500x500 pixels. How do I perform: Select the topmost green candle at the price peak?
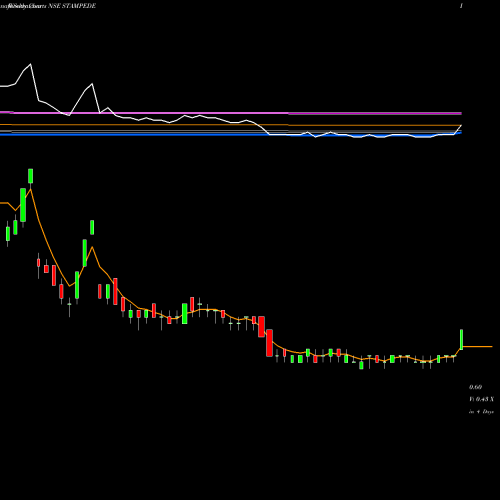(31, 176)
